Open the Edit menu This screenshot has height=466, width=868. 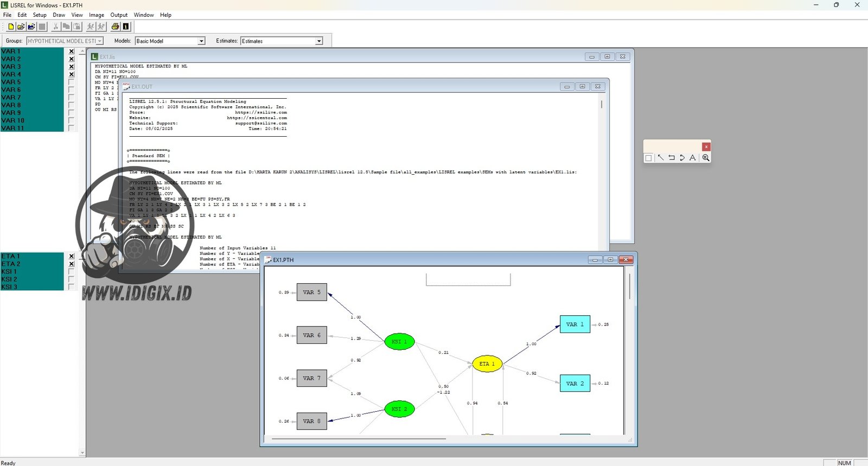coord(22,15)
